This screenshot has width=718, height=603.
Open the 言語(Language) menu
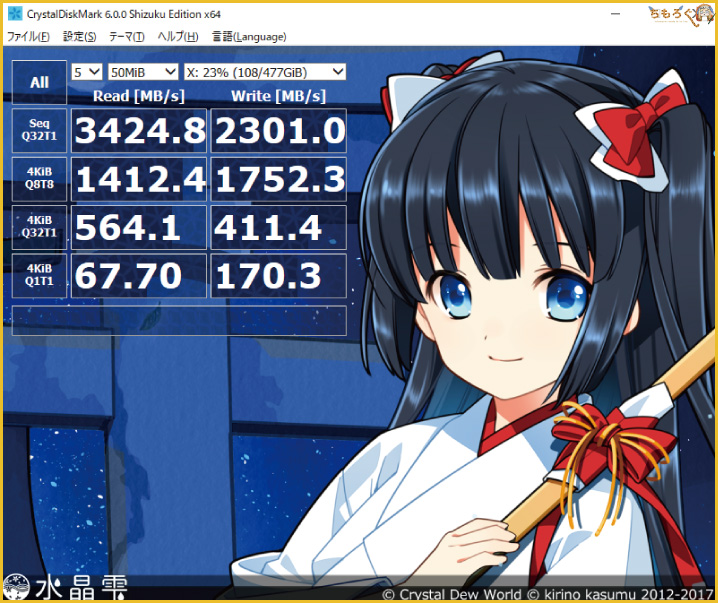(x=249, y=37)
